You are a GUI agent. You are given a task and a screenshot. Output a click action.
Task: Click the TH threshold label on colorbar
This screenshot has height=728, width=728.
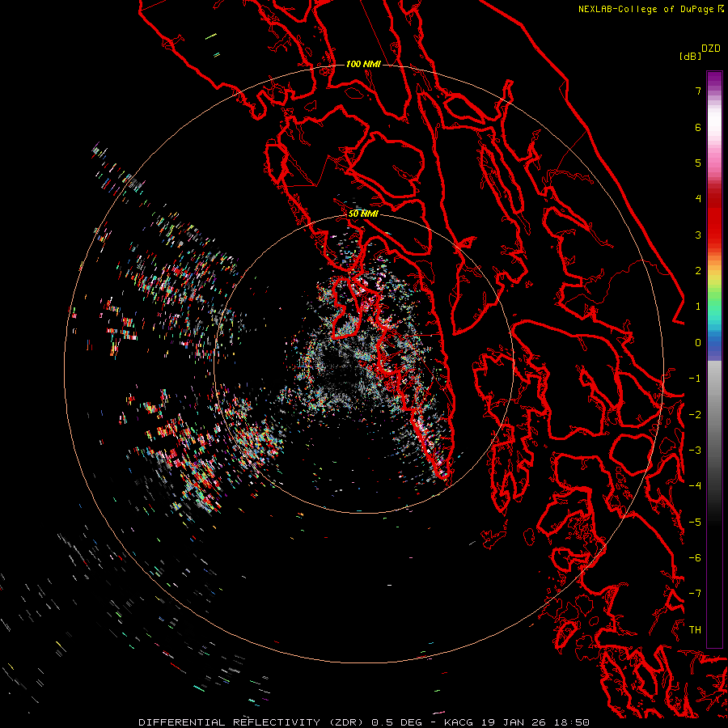tap(695, 630)
